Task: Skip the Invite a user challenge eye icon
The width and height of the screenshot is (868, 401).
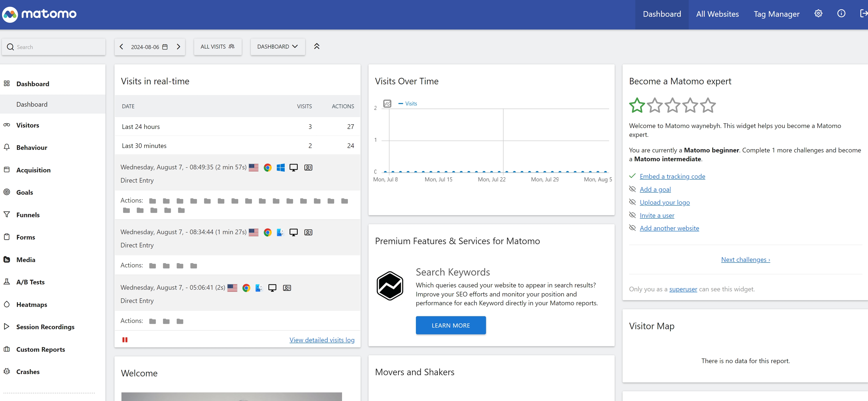Action: click(632, 215)
